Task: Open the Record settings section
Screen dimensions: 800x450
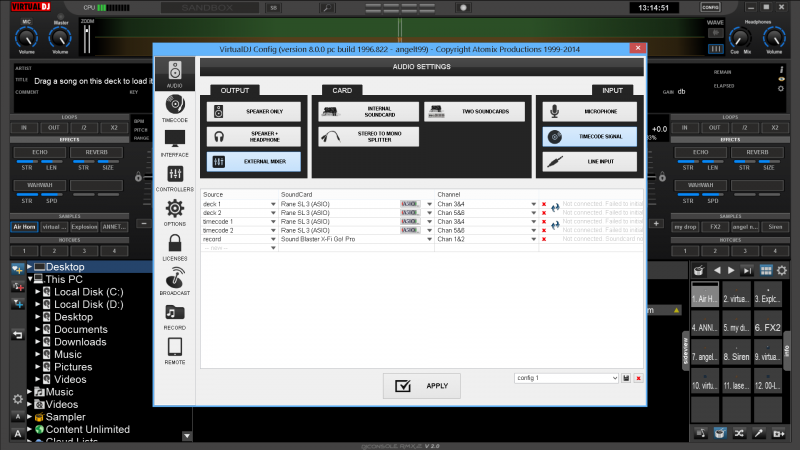Action: pos(175,315)
